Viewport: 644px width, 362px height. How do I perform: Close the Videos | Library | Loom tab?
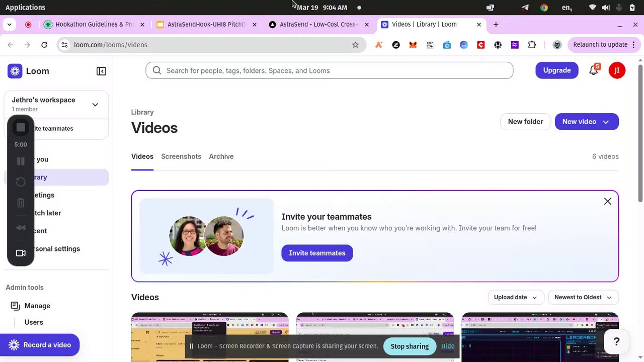(x=479, y=24)
